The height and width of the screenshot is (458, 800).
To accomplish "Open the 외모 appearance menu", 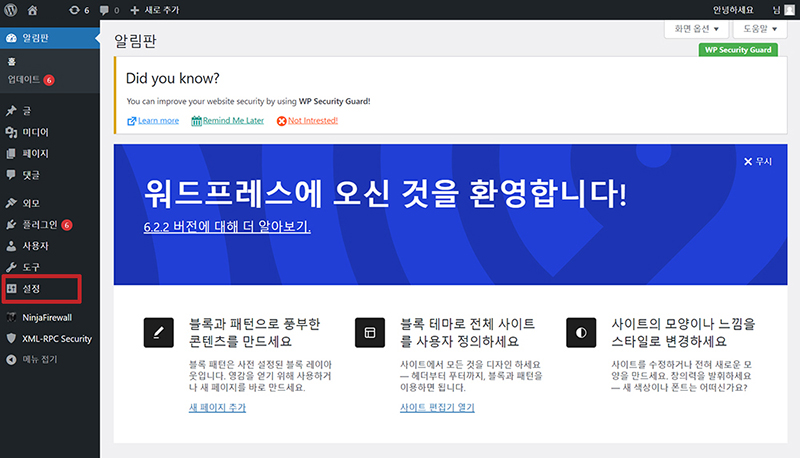I will point(50,203).
